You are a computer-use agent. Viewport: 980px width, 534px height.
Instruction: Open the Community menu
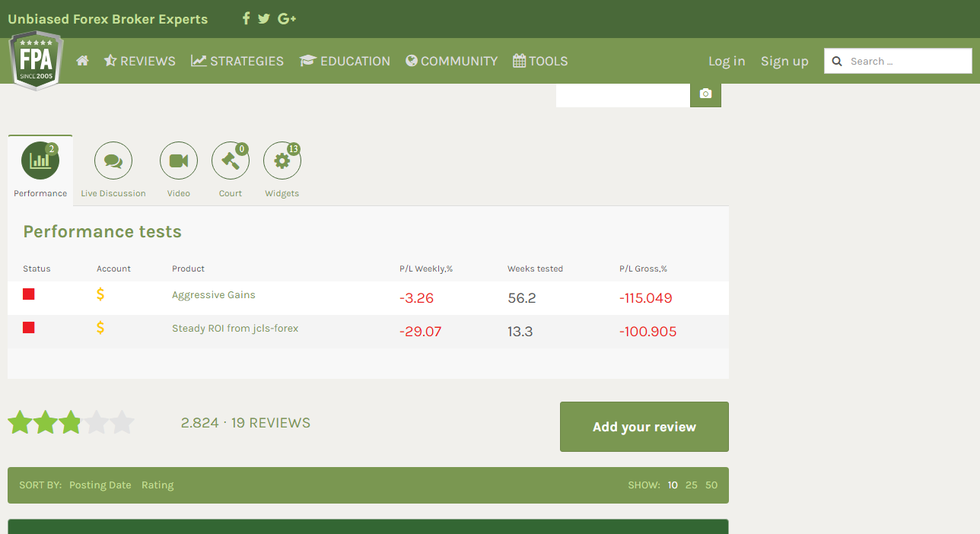tap(451, 61)
